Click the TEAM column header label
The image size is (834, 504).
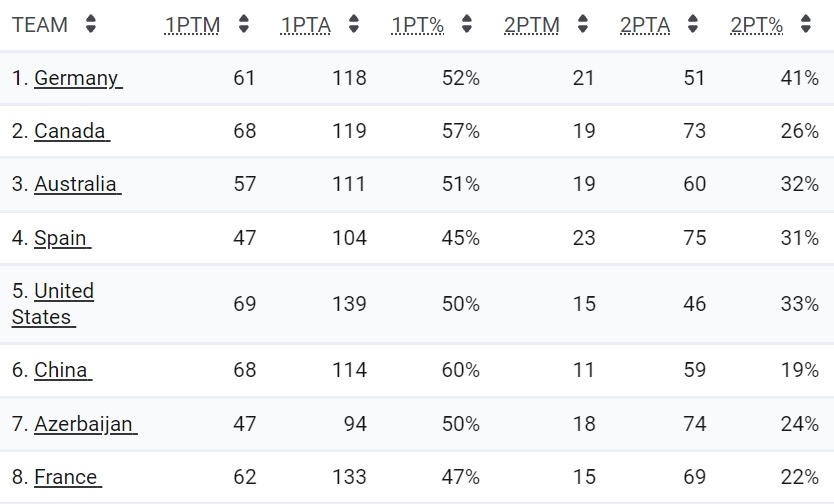[40, 25]
